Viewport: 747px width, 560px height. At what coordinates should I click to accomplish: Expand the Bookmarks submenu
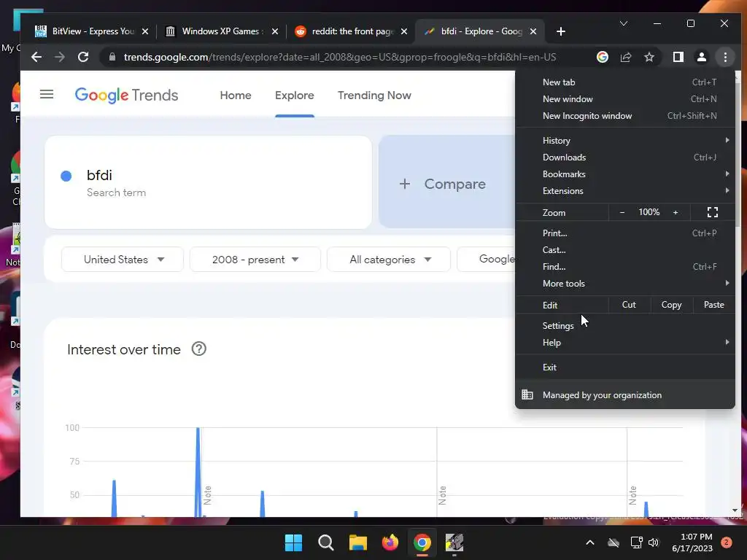(625, 174)
